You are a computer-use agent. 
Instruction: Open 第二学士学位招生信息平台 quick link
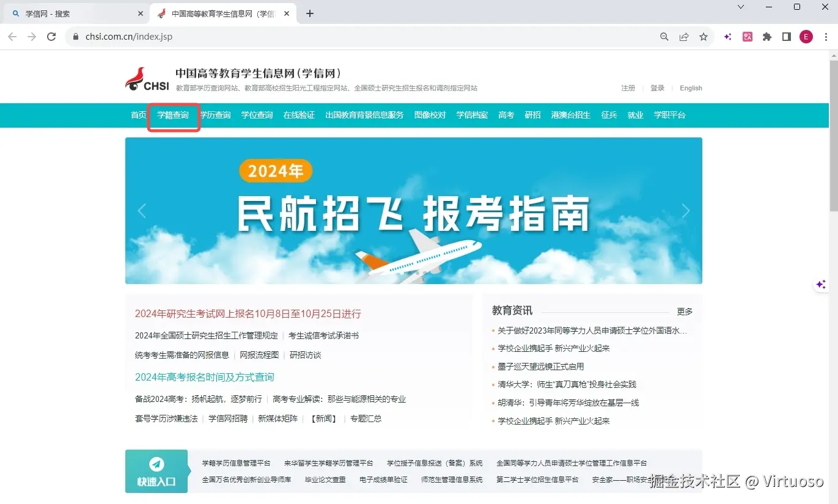click(x=537, y=480)
